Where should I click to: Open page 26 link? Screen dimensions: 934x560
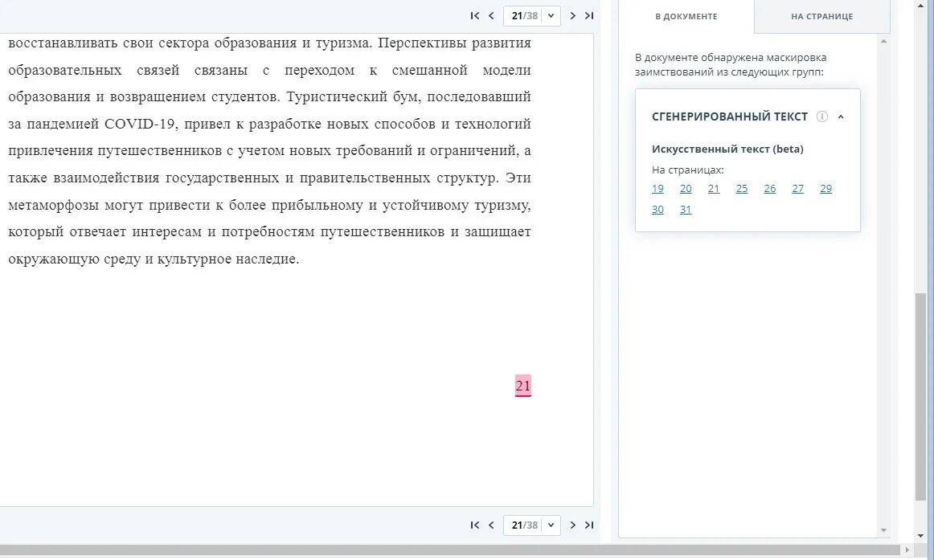(769, 189)
